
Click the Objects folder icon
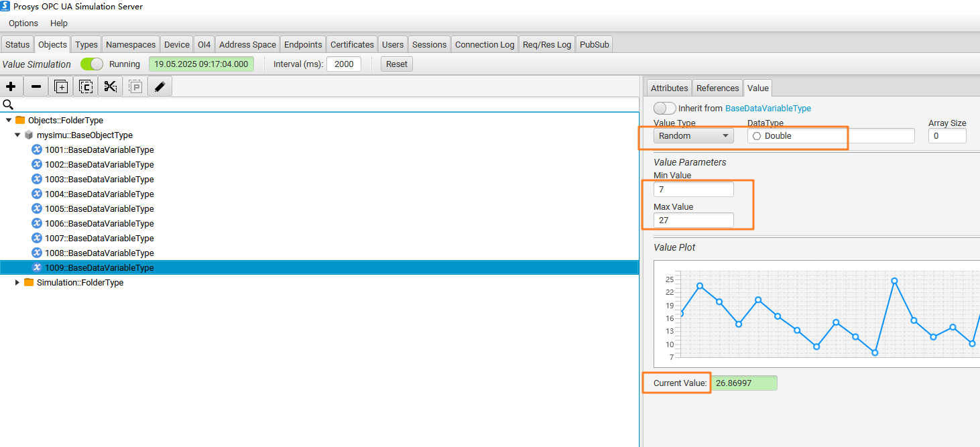coord(20,120)
